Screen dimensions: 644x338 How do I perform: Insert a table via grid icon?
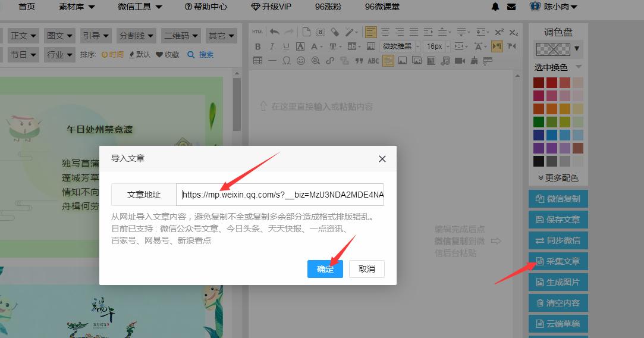click(257, 61)
